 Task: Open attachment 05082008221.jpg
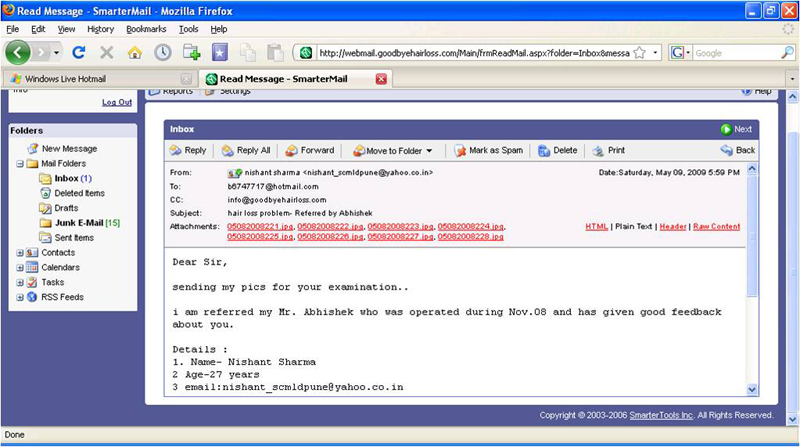point(260,227)
